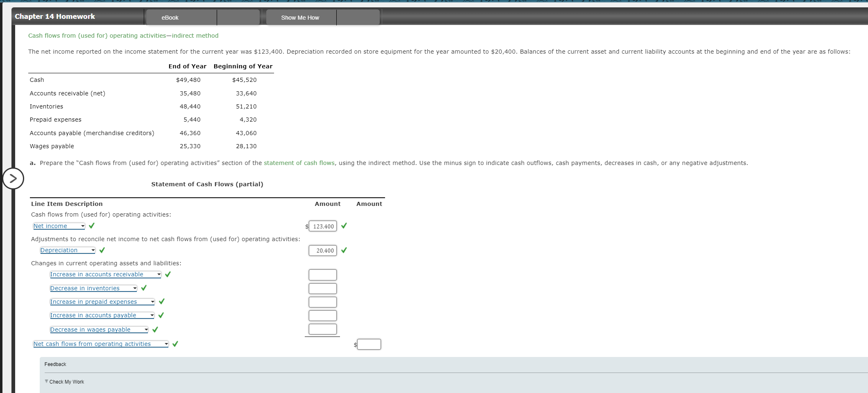Expand the Feedback section
The image size is (868, 393).
tap(55, 364)
